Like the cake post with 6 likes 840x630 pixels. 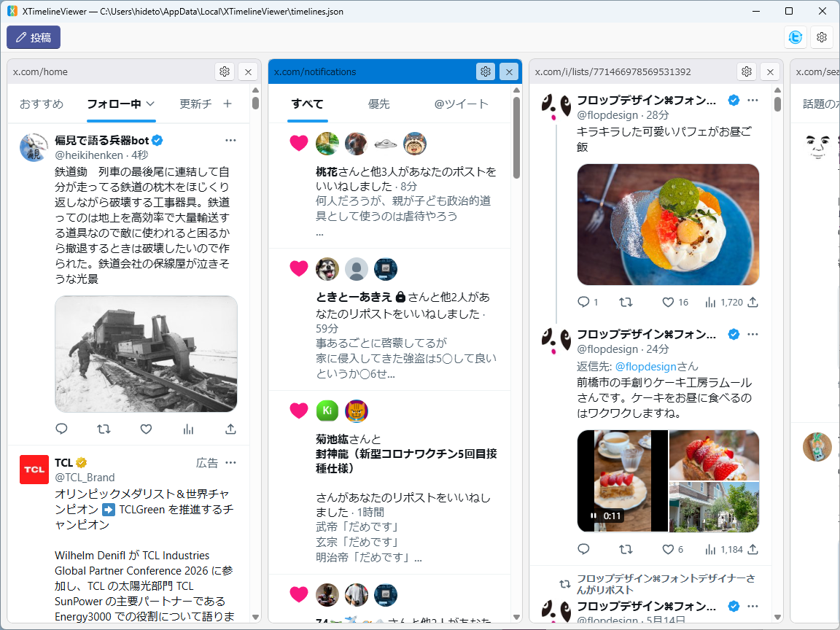pos(672,549)
